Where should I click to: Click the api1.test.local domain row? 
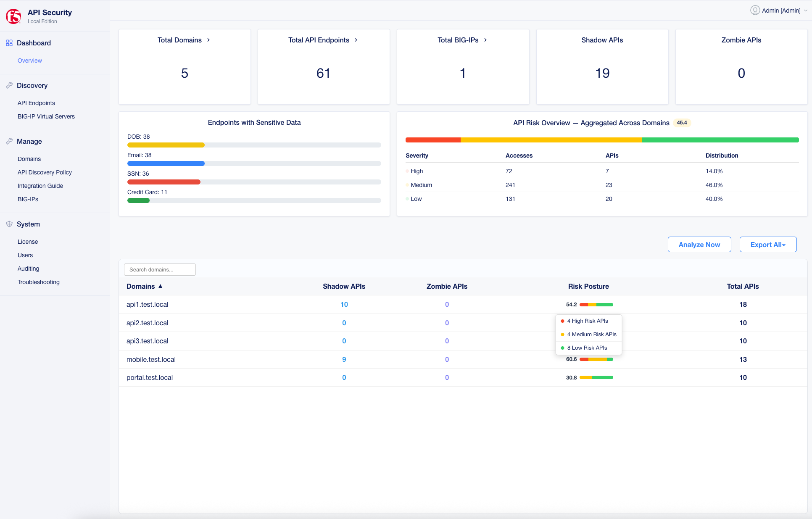[463, 305]
